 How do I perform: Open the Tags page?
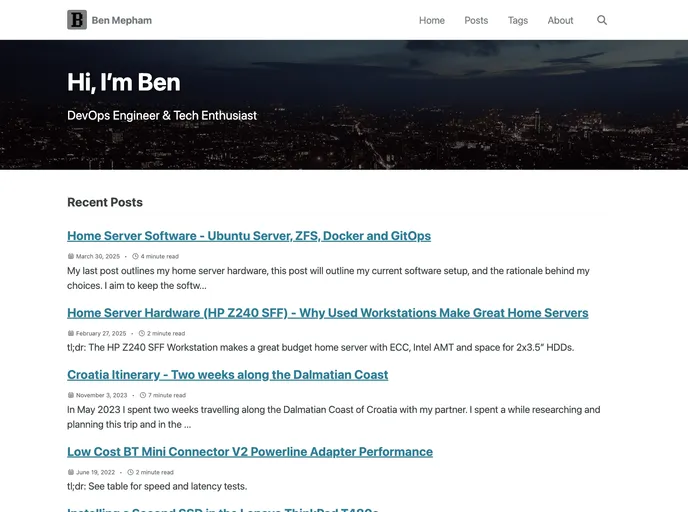coord(517,20)
